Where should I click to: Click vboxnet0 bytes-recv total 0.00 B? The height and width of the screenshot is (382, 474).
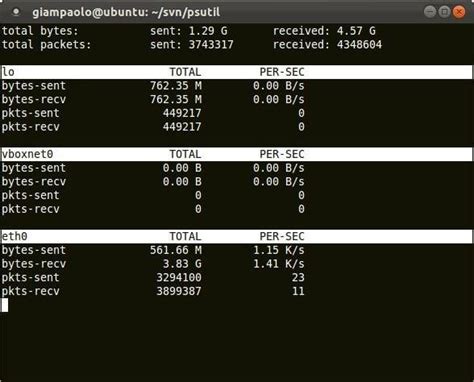pyautogui.click(x=182, y=181)
